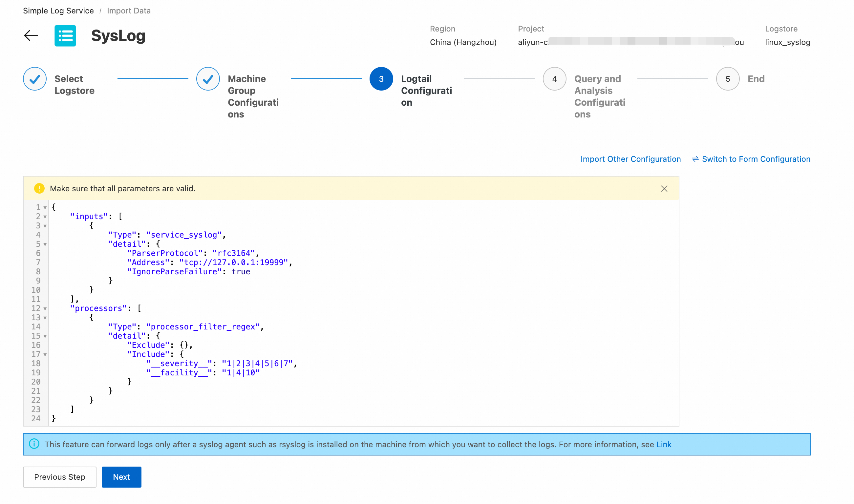Click the yellow warning exclamation icon

click(39, 188)
